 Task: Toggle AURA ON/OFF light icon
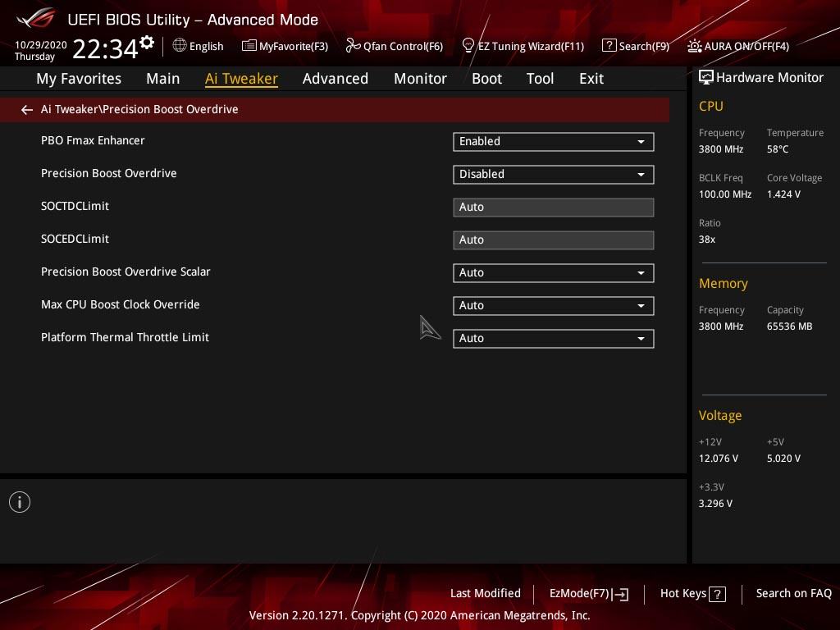(x=694, y=46)
